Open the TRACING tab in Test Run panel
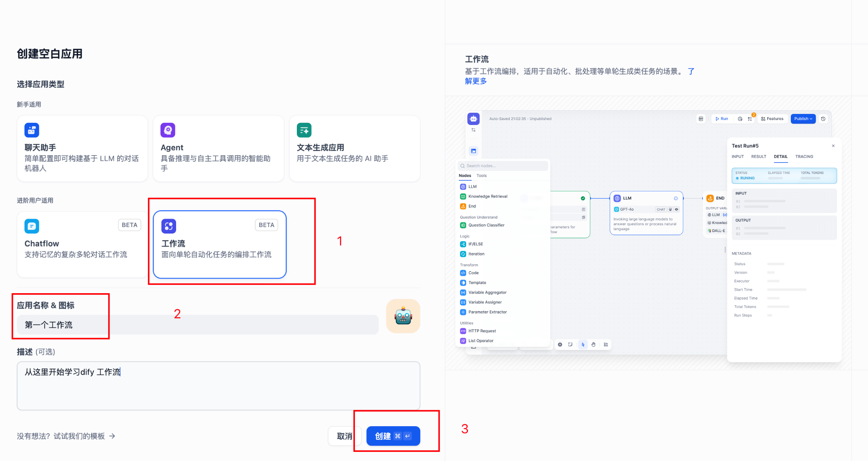Image resolution: width=868 pixels, height=461 pixels. pos(804,157)
